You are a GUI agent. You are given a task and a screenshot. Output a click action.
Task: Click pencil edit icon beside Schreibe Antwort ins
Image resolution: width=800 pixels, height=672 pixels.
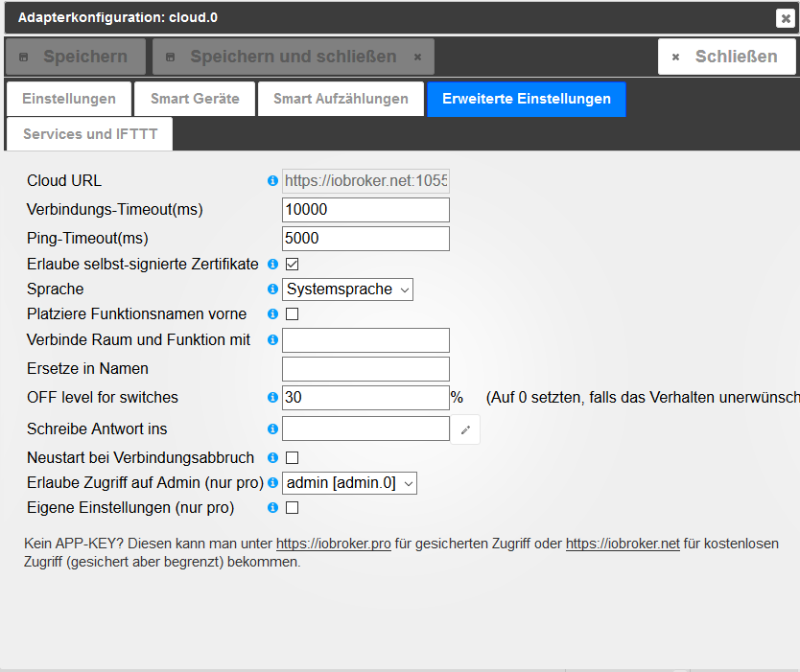point(465,429)
